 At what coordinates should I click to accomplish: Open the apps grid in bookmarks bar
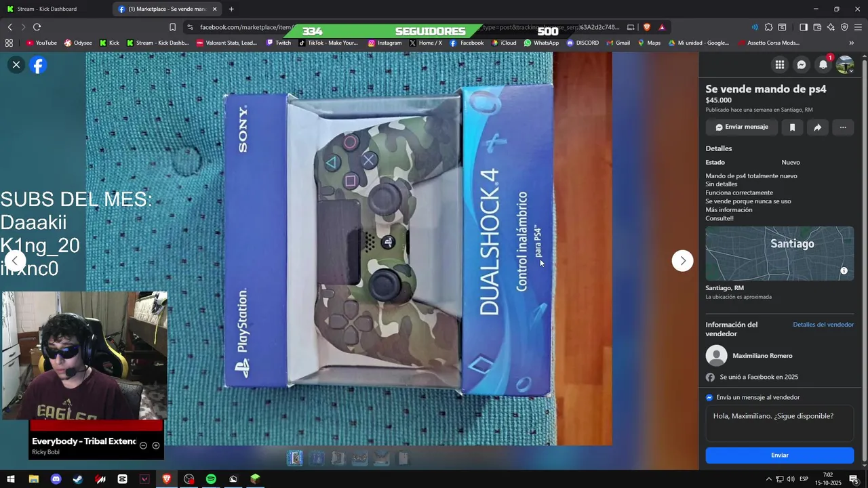pos(9,43)
